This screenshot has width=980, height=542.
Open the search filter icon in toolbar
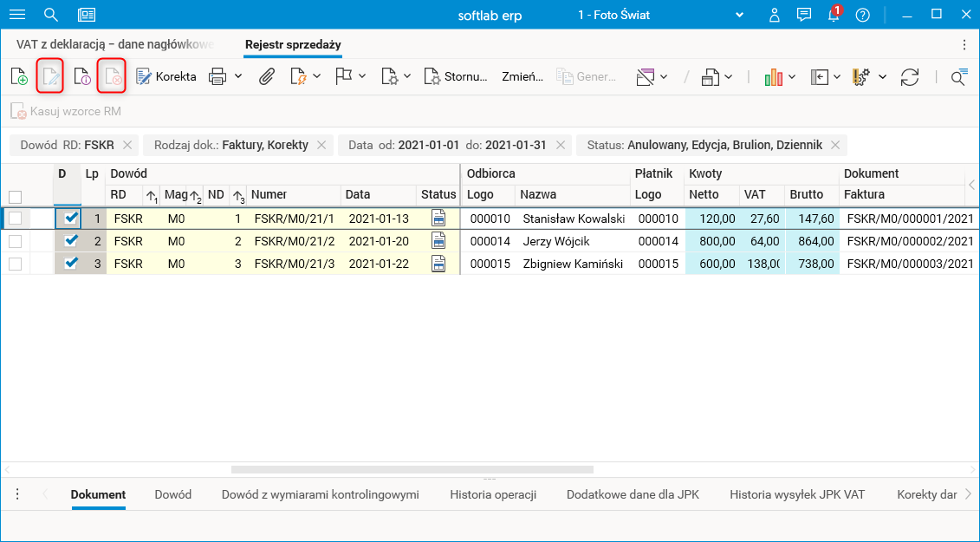pos(957,77)
